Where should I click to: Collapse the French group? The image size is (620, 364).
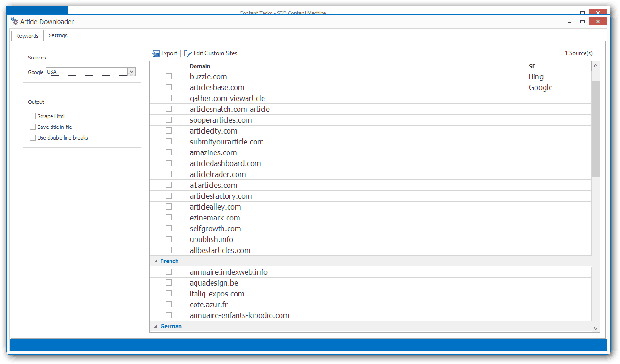155,261
